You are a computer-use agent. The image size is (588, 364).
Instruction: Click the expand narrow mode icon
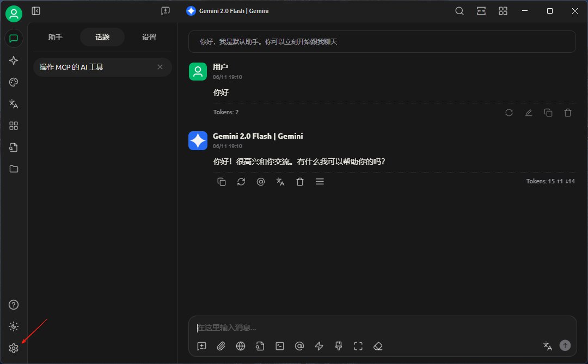(x=481, y=11)
